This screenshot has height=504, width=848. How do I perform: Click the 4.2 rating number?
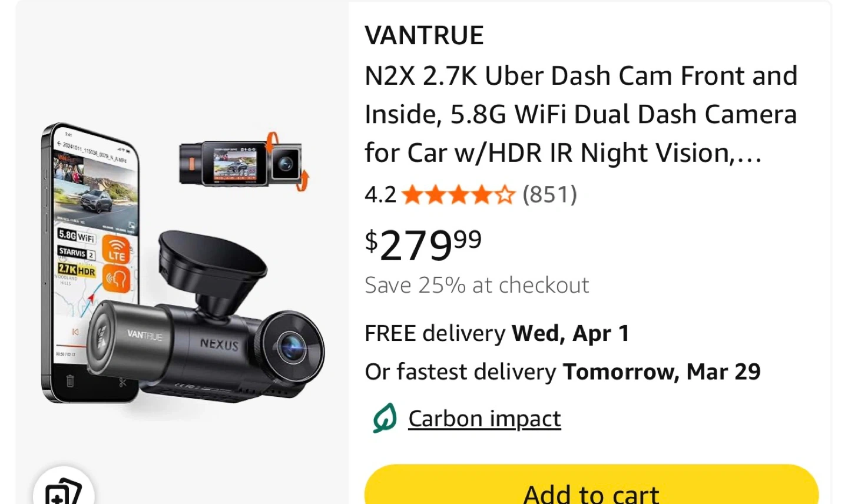tap(380, 194)
